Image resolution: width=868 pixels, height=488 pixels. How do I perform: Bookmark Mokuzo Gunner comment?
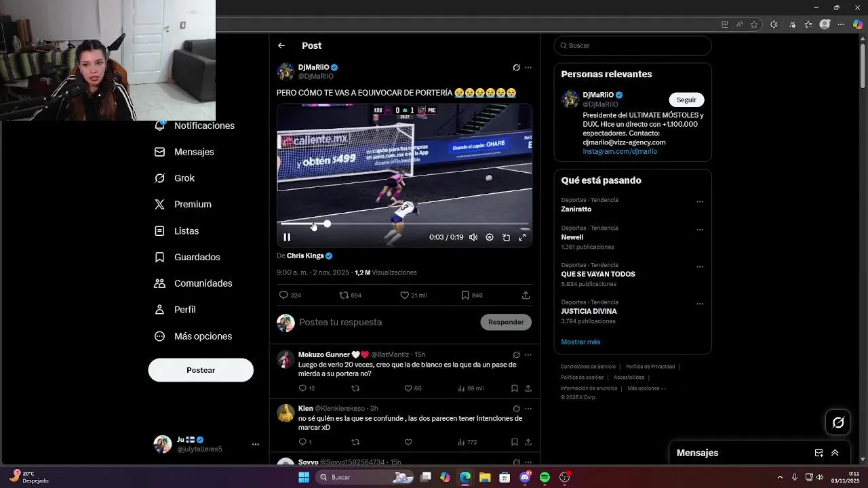pyautogui.click(x=514, y=388)
